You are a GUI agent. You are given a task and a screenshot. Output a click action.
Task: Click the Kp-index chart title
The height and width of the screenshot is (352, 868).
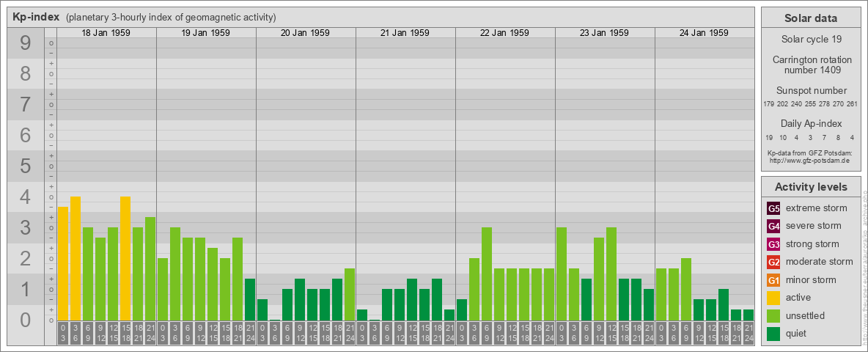coord(36,17)
